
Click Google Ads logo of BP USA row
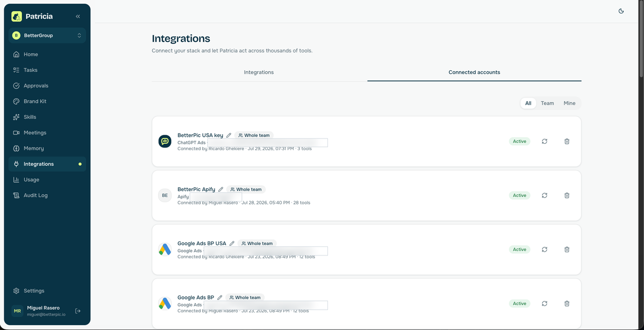point(165,250)
